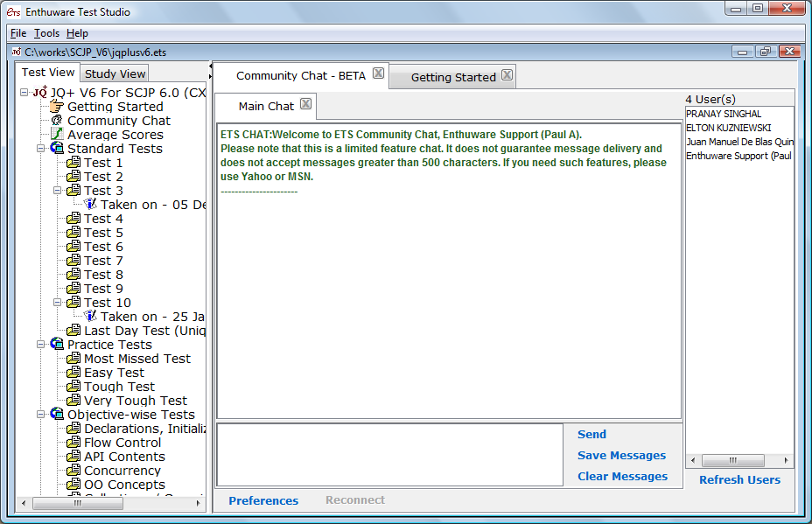Select Declarations, Initializ tree item
Image resolution: width=812 pixels, height=524 pixels.
(145, 428)
